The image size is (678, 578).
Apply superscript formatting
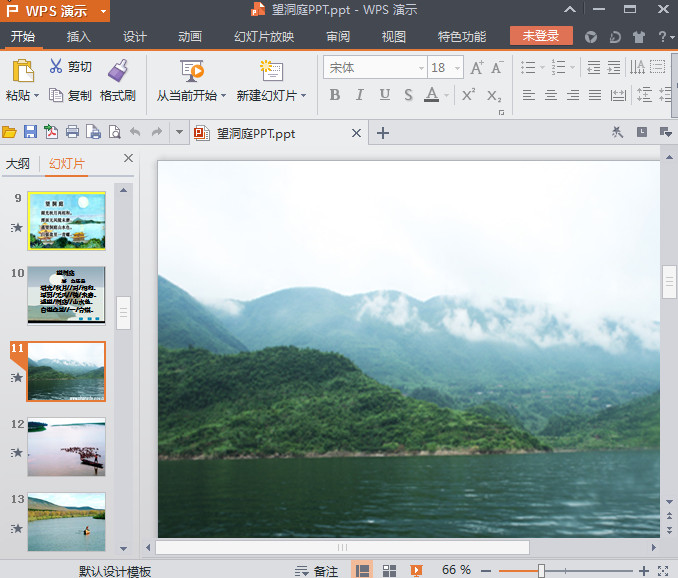469,95
